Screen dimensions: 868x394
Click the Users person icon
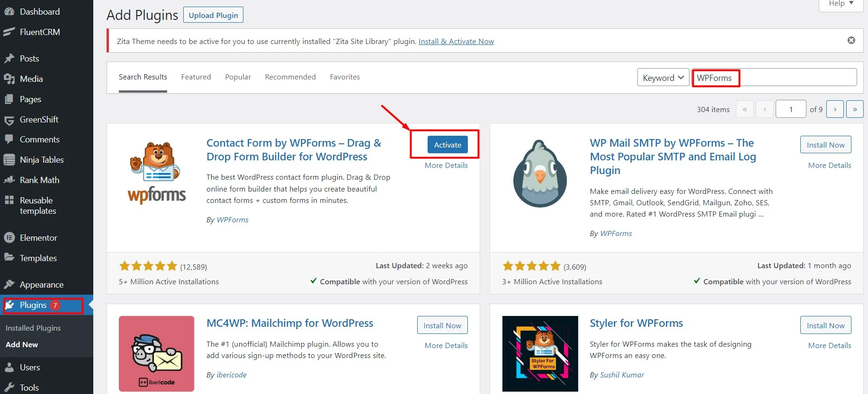coord(9,368)
